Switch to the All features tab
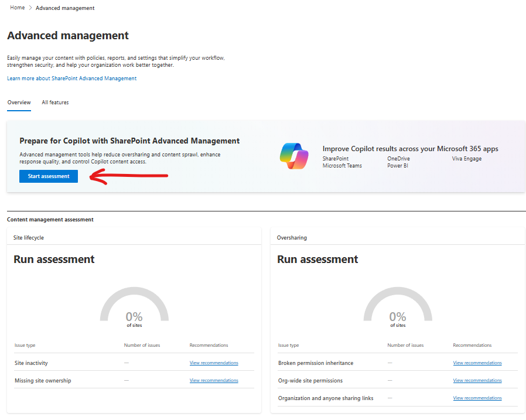The height and width of the screenshot is (420, 526). [55, 103]
